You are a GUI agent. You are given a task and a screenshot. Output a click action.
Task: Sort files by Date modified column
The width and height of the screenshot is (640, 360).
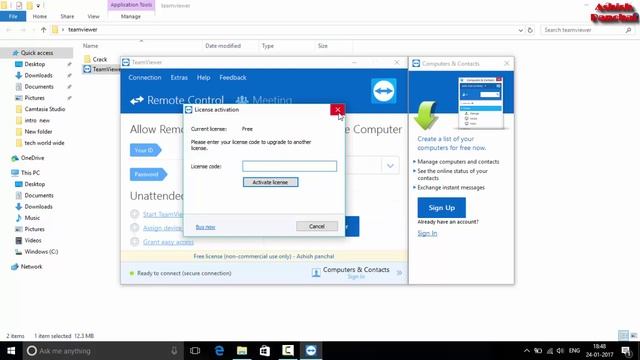[223, 46]
